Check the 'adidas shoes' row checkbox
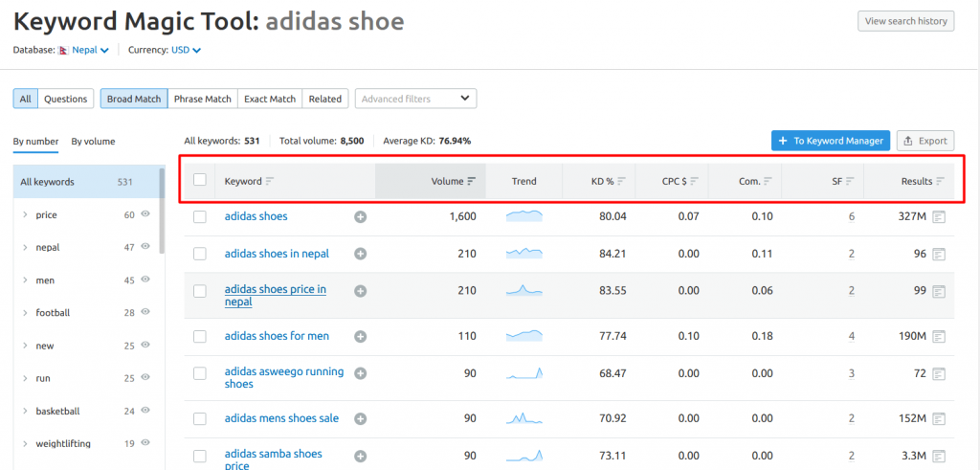 pos(199,217)
